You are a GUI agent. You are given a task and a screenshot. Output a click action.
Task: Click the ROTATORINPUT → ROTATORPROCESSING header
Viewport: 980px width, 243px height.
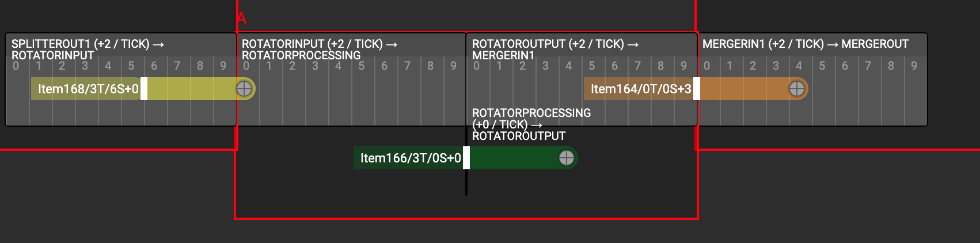320,50
